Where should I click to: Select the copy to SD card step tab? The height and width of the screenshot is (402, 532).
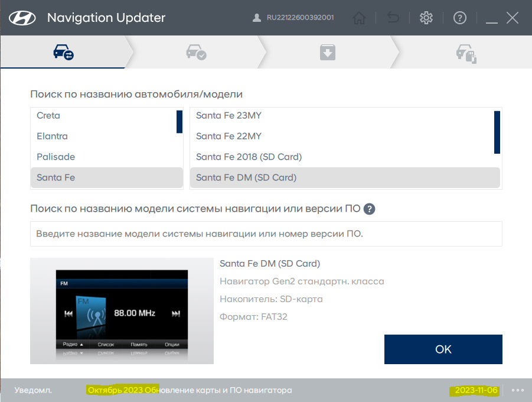[x=466, y=53]
